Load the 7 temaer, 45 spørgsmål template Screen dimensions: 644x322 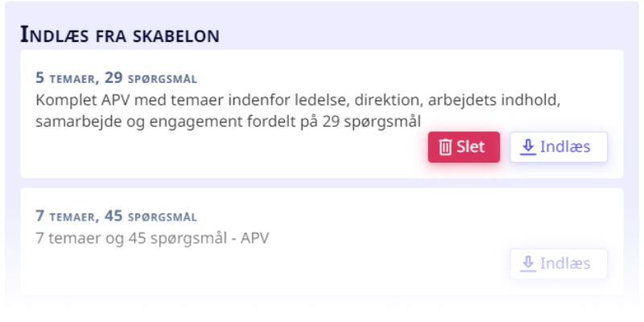tap(559, 264)
